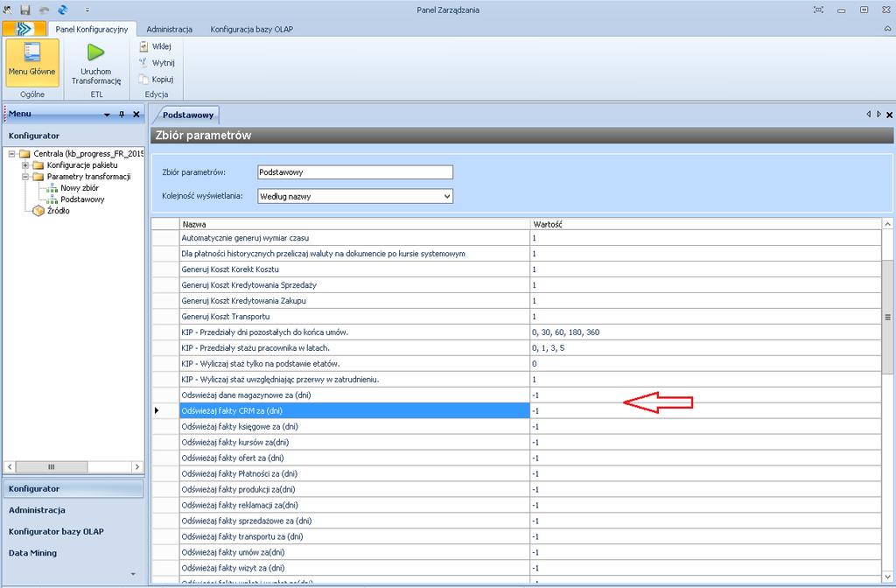
Task: Click tree horizontal scrollbar left arrow
Action: coord(10,467)
